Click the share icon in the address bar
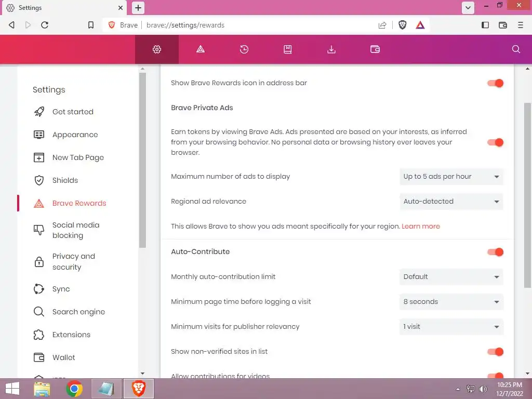The image size is (532, 399). point(382,25)
